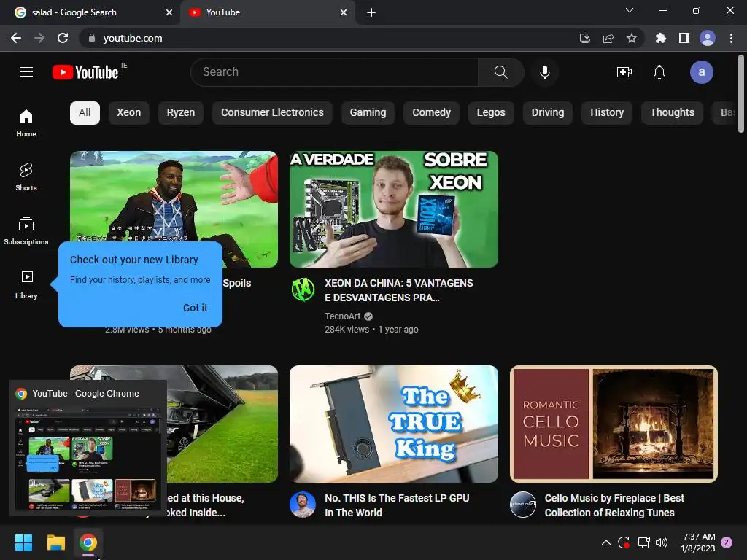747x560 pixels.
Task: Open the volume tray icon
Action: click(x=661, y=542)
